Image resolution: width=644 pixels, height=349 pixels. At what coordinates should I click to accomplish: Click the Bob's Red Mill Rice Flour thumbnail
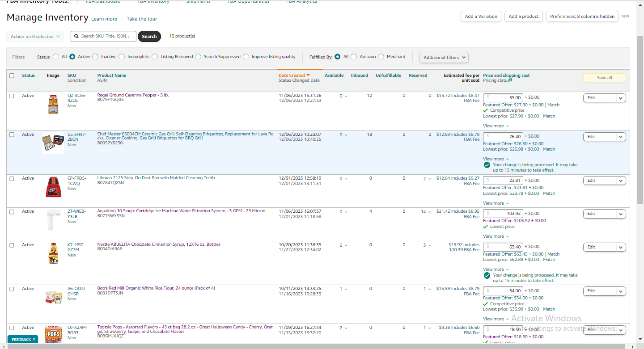(x=53, y=297)
